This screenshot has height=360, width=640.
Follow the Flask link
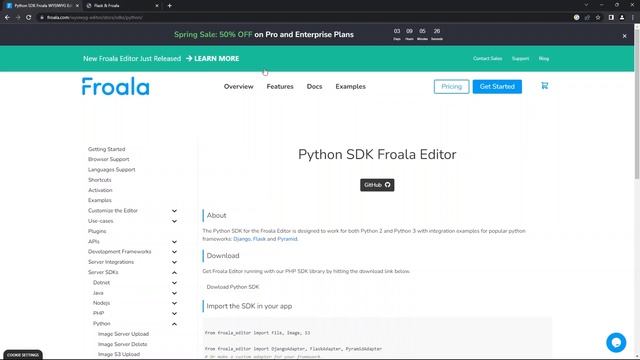tap(259, 239)
